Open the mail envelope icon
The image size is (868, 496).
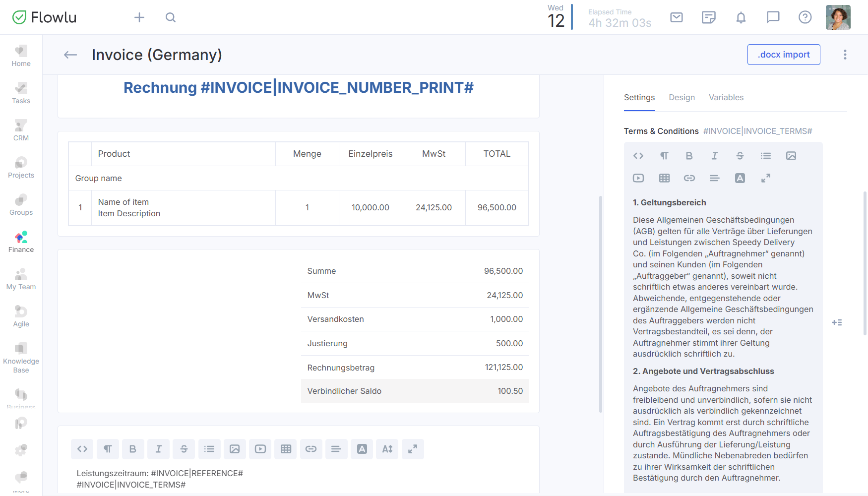coord(677,17)
